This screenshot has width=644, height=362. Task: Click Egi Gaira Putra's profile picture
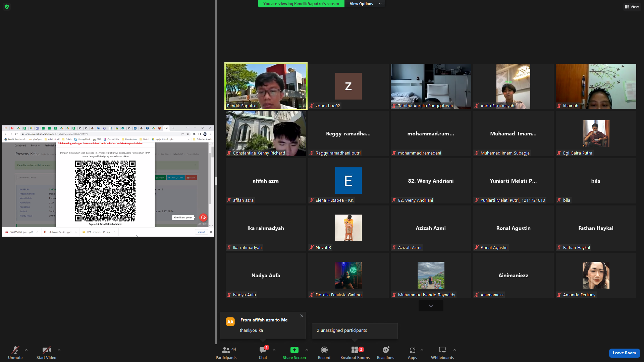point(596,133)
